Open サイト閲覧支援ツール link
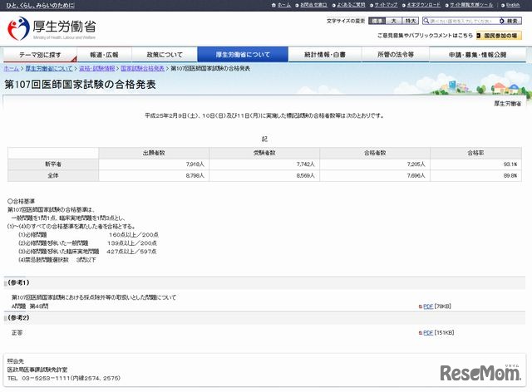 tap(471, 5)
